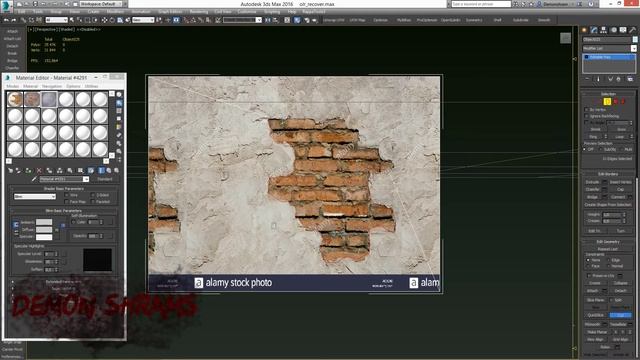The width and height of the screenshot is (640, 360).
Task: Open the selection filter All dropdown
Action: (x=56, y=20)
